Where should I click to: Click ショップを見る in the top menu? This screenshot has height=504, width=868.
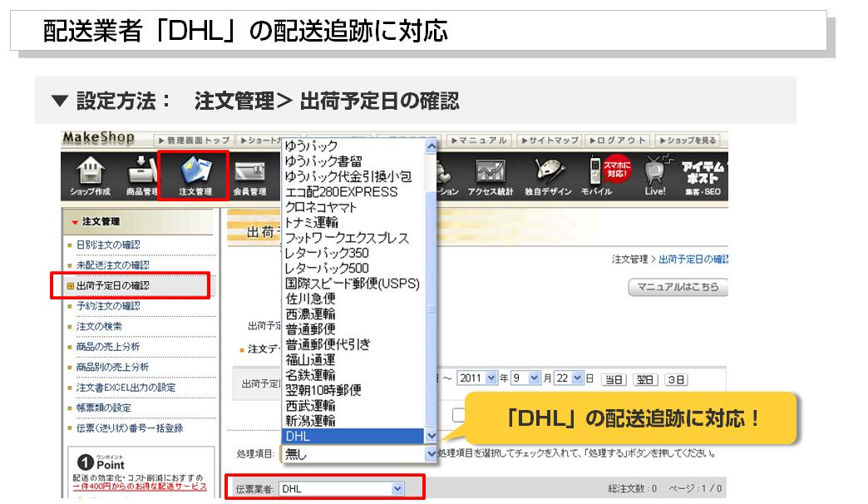pyautogui.click(x=688, y=141)
